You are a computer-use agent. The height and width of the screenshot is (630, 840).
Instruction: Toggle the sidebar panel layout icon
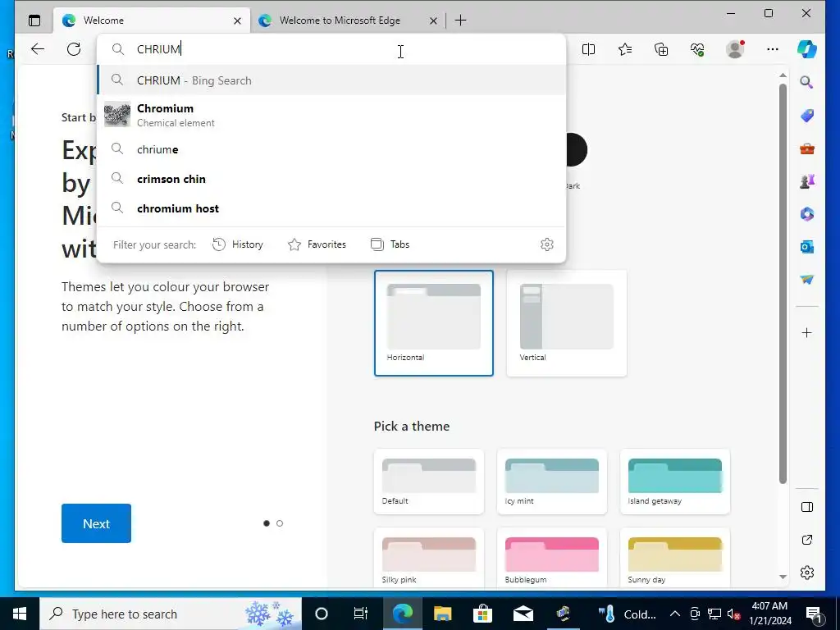[x=807, y=507]
